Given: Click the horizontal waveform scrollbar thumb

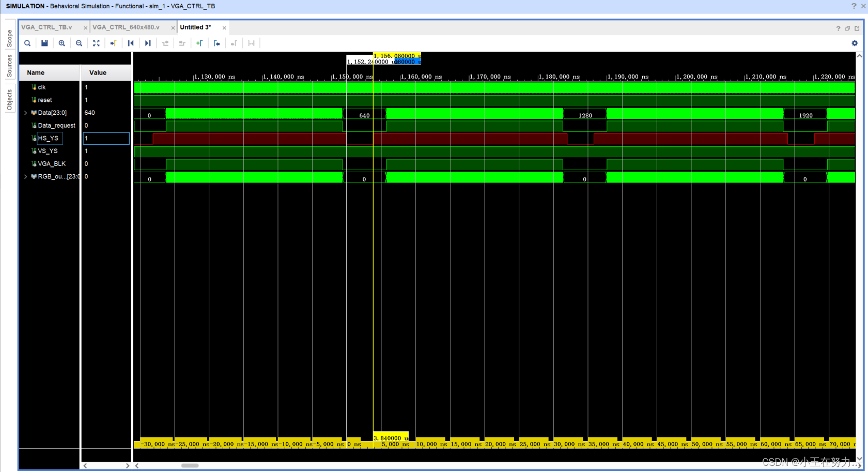Looking at the screenshot, I should [190, 466].
